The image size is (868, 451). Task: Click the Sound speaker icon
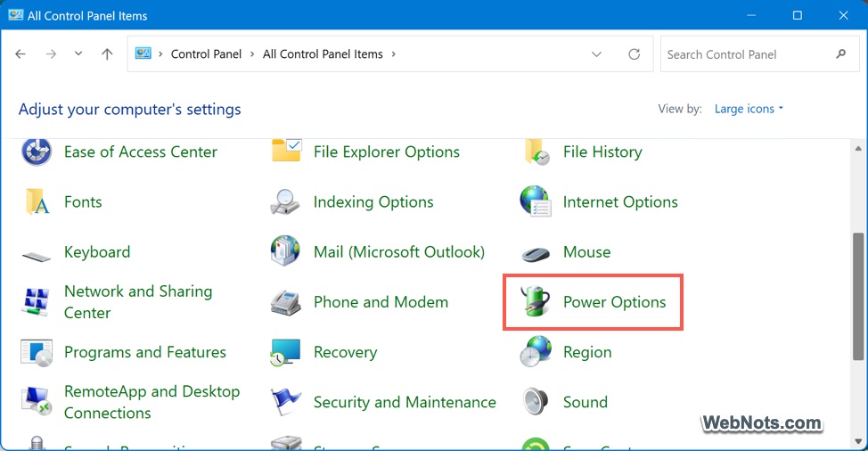536,402
